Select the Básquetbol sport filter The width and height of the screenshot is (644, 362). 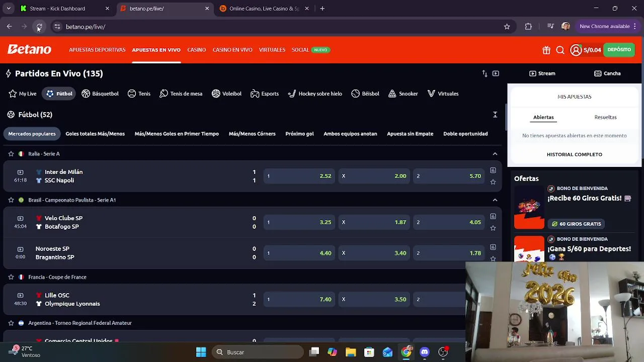point(100,94)
